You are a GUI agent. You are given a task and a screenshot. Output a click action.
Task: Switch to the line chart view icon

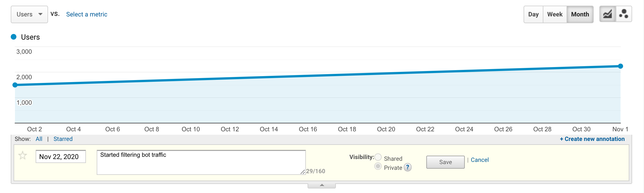[607, 14]
